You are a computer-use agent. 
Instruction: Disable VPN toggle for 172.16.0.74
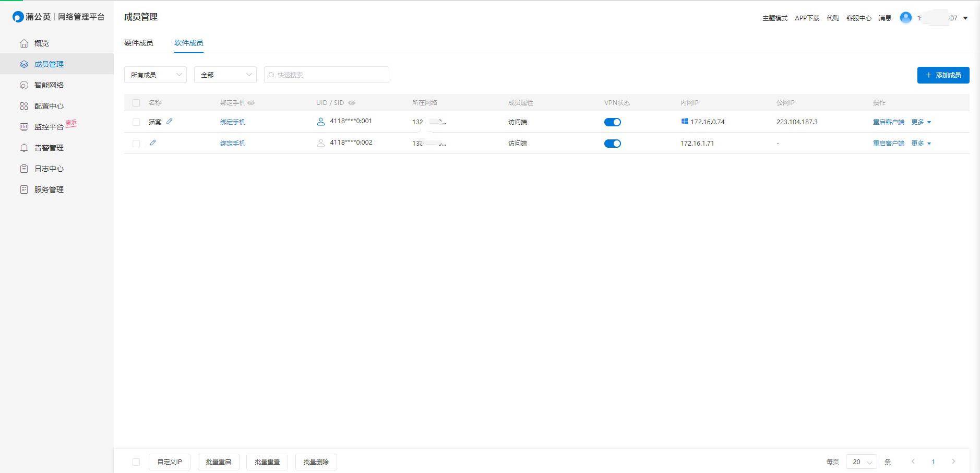613,122
